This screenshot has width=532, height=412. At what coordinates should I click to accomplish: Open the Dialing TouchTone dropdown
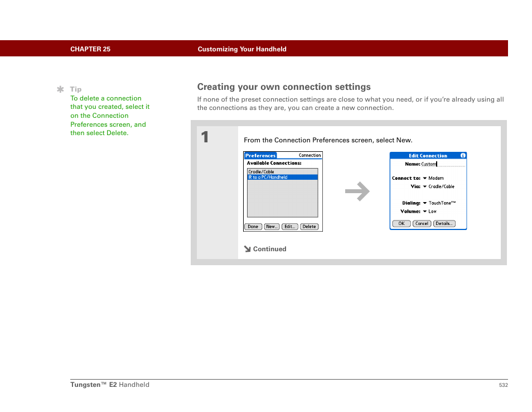click(x=439, y=203)
